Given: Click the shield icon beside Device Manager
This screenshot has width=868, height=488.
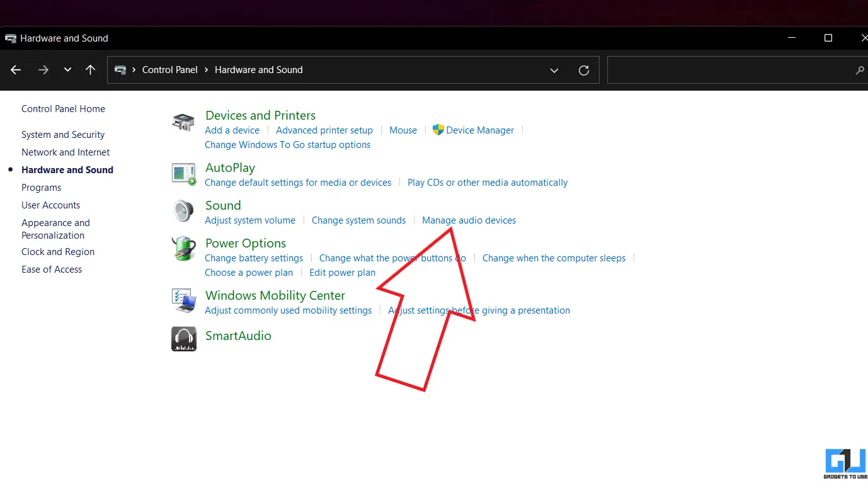Looking at the screenshot, I should (438, 130).
